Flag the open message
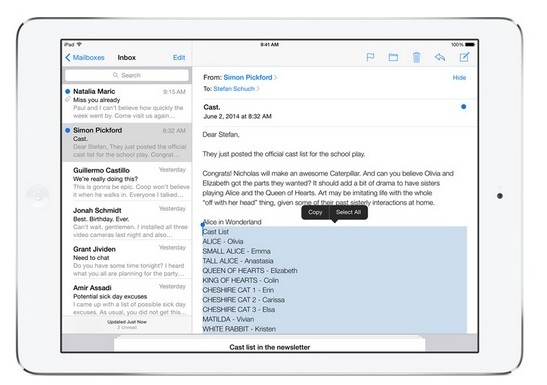This screenshot has width=547, height=385. (x=370, y=57)
